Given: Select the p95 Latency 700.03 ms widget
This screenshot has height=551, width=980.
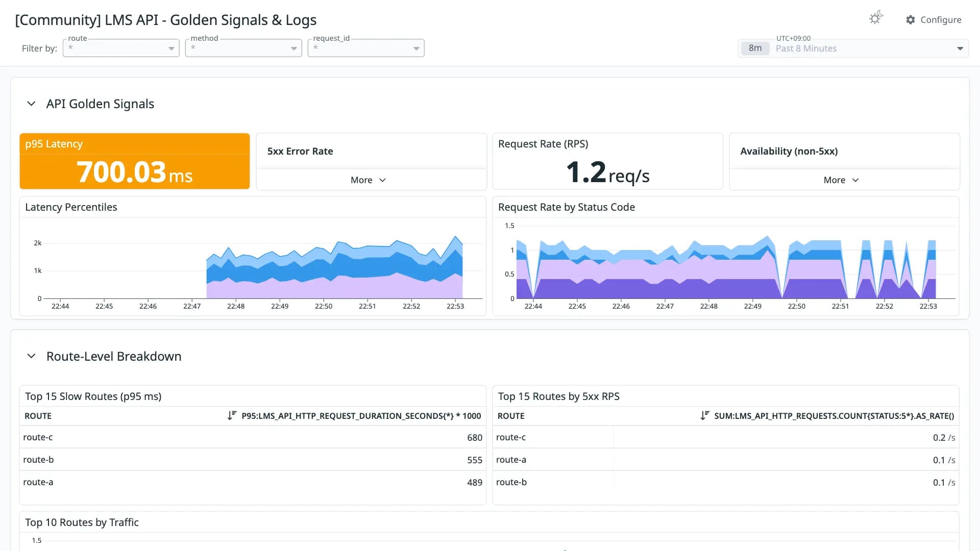Looking at the screenshot, I should (135, 161).
